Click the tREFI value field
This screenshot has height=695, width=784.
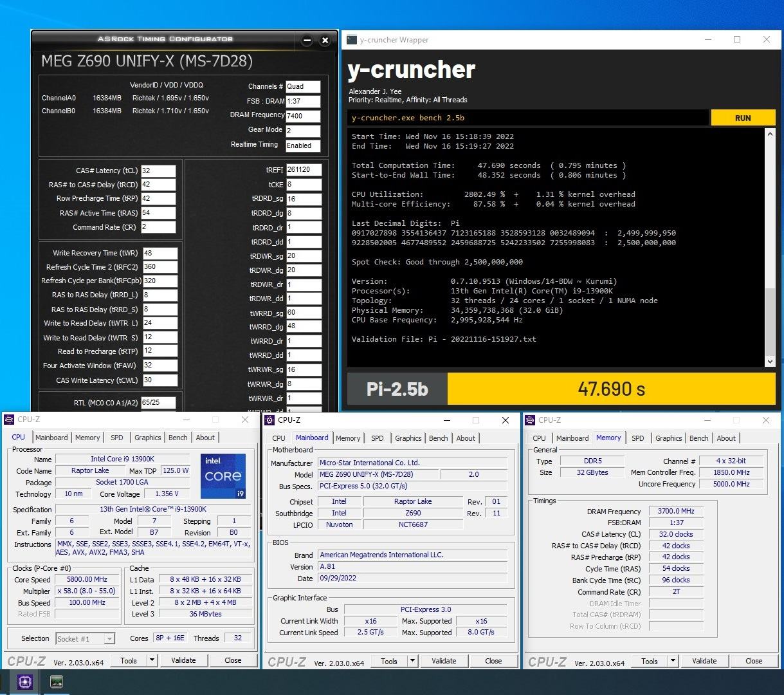[304, 170]
